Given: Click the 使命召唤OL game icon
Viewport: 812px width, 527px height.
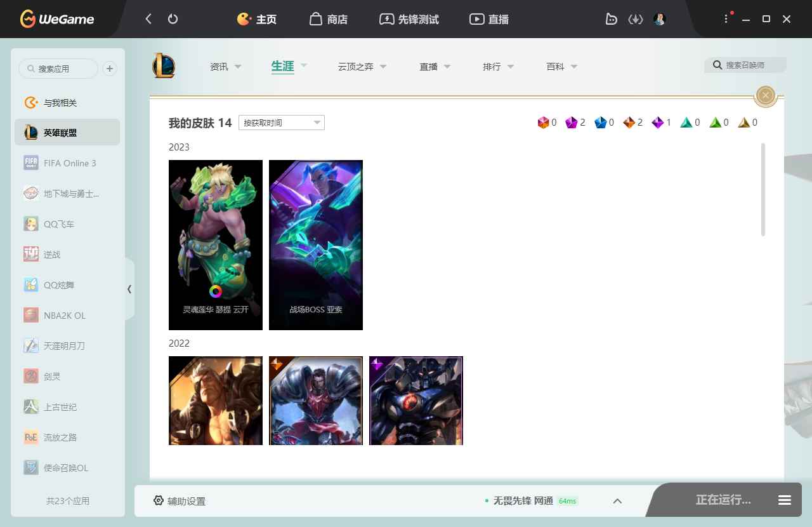Looking at the screenshot, I should tap(31, 468).
